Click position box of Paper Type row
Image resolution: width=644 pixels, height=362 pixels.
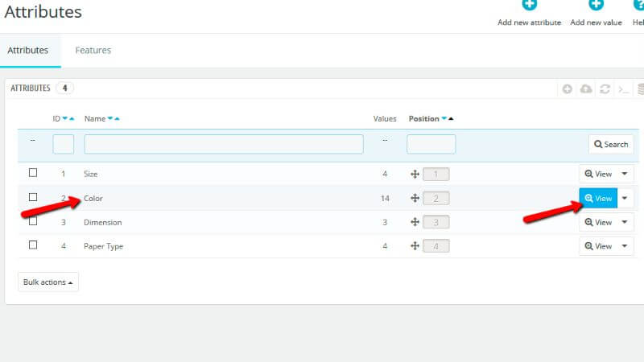(x=436, y=246)
